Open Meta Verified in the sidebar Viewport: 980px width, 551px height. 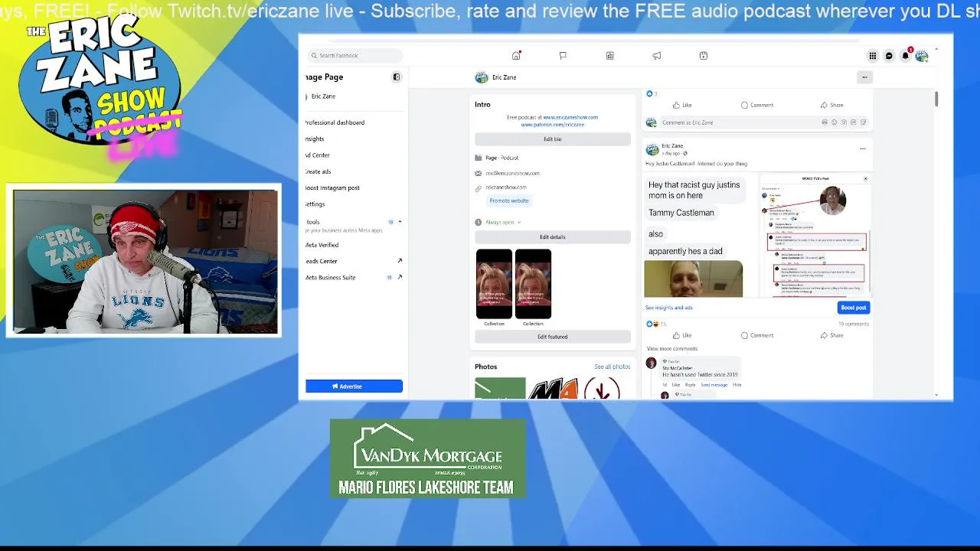tap(322, 245)
